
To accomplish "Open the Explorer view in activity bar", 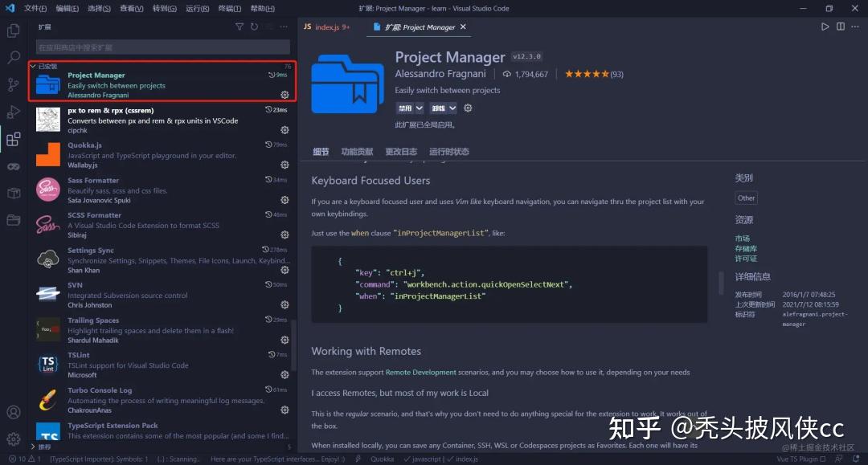I will [x=14, y=31].
